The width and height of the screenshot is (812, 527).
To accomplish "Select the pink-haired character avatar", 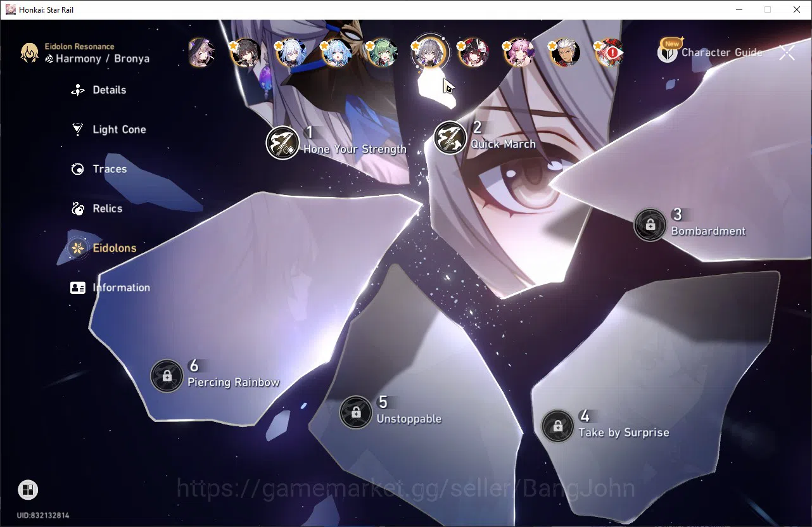I will (518, 53).
